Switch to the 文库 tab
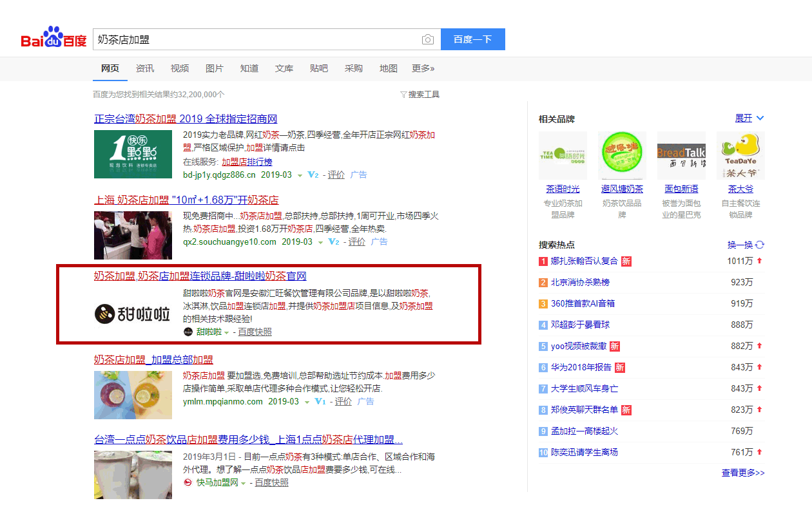Image resolution: width=812 pixels, height=521 pixels. pyautogui.click(x=284, y=68)
